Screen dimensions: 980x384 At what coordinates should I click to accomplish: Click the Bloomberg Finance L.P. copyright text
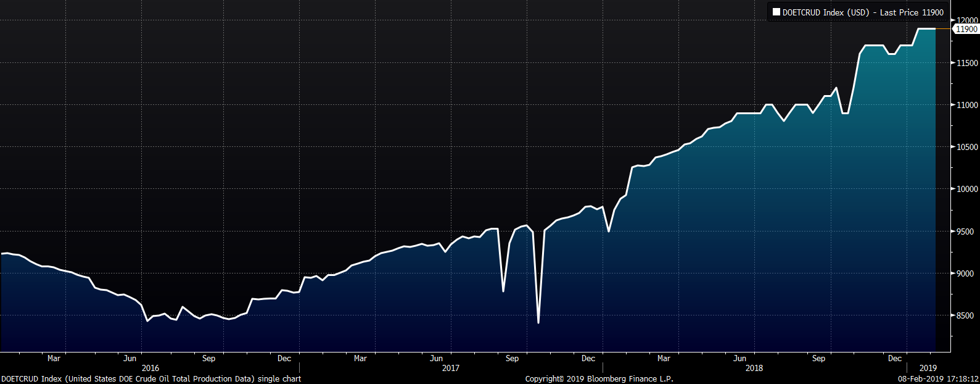point(599,378)
